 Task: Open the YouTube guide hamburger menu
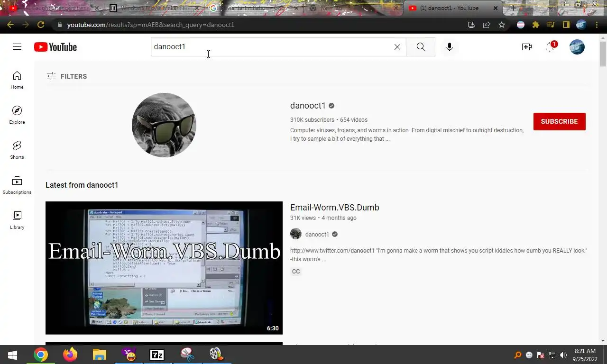(17, 47)
